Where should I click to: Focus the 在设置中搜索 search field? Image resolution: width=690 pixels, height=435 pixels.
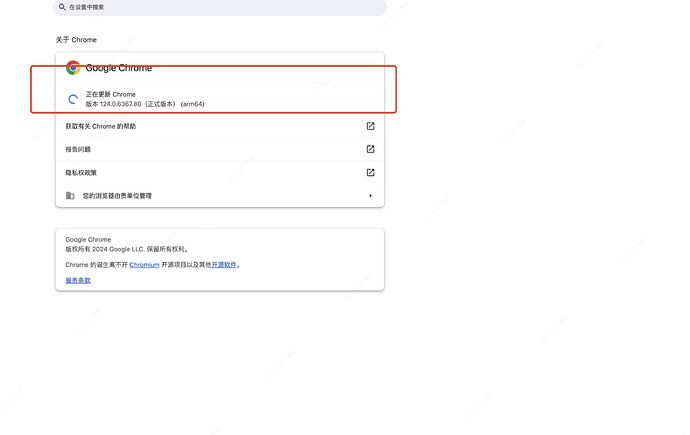tap(220, 6)
